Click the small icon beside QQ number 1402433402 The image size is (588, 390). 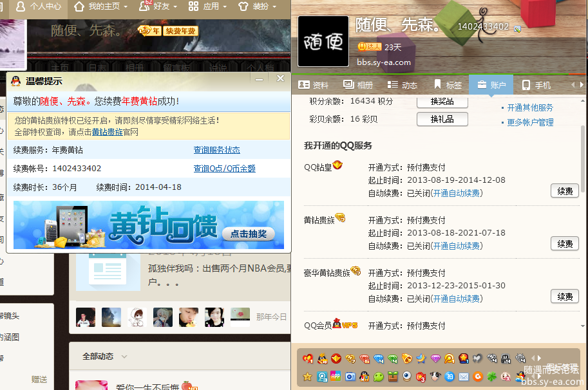tap(518, 28)
